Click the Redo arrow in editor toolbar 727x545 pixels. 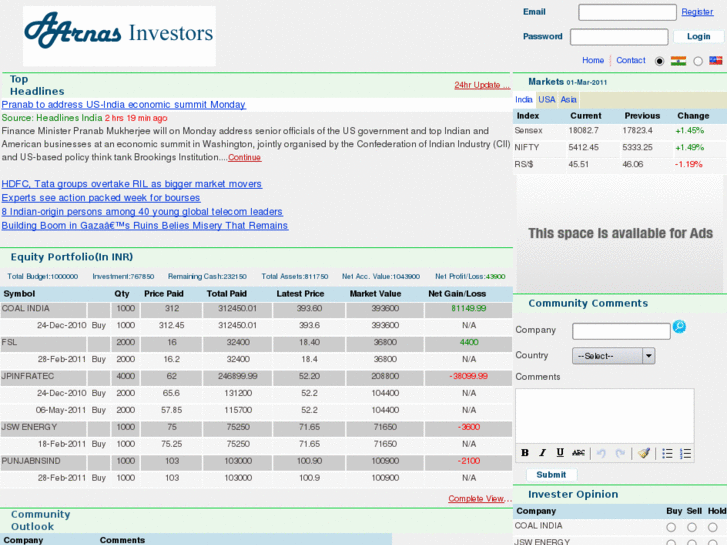620,453
